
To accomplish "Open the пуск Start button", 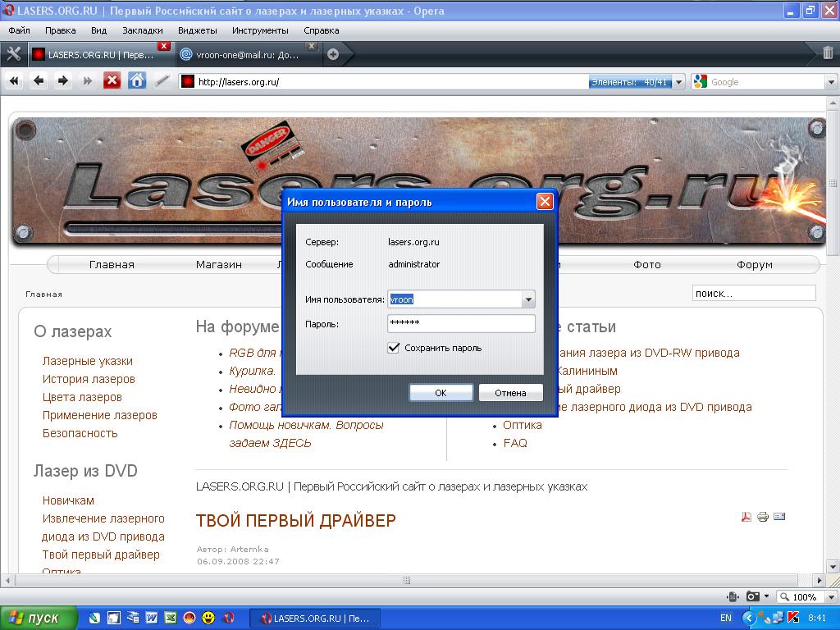I will tap(38, 619).
